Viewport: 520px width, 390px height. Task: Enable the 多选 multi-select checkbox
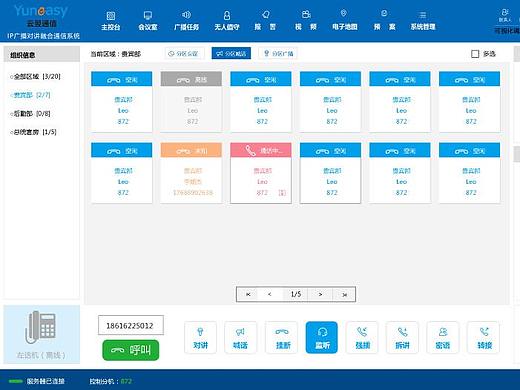coord(475,54)
